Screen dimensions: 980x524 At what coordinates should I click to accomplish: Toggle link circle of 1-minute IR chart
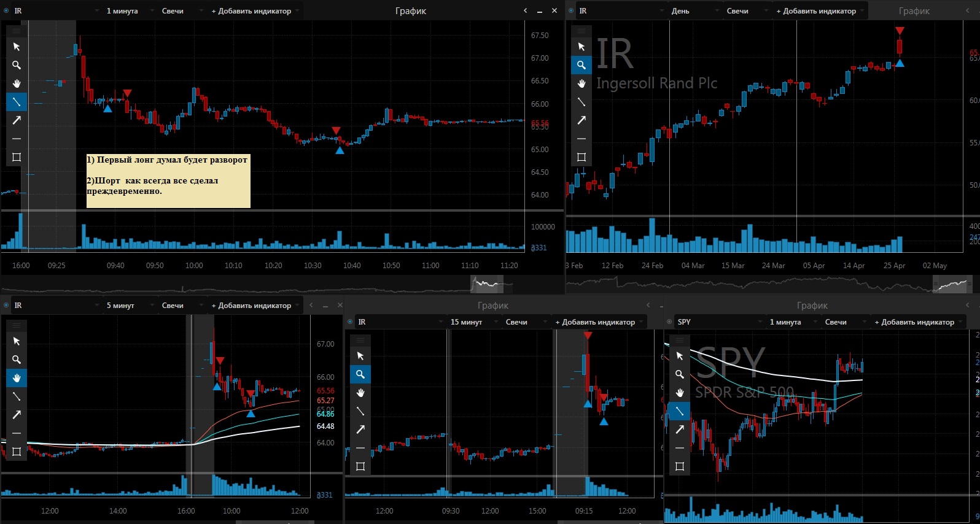point(7,10)
